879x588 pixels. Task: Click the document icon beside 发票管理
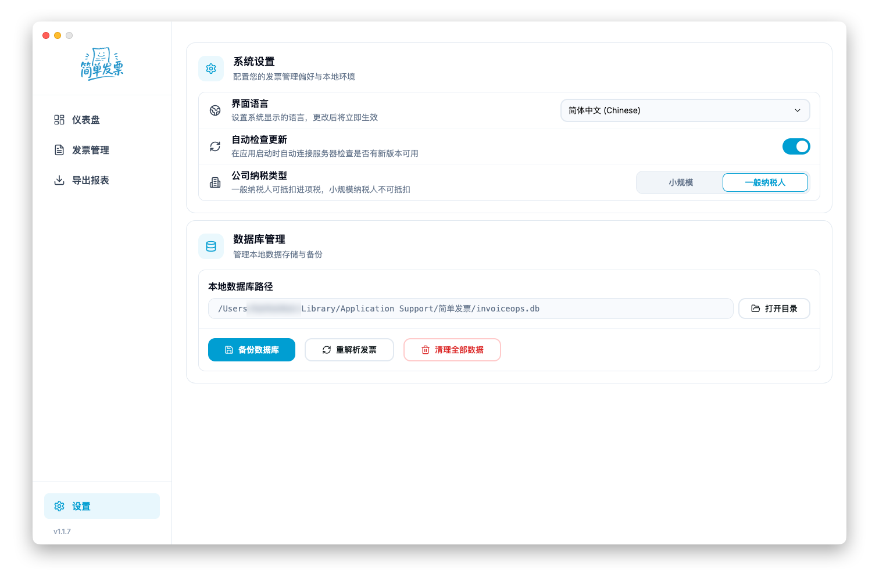click(59, 150)
